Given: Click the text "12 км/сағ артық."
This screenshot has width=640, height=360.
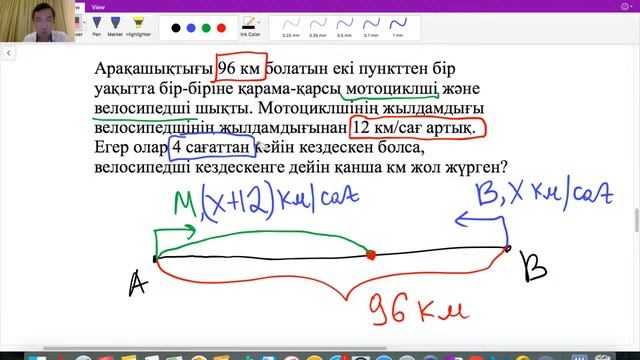Looking at the screenshot, I should (x=414, y=128).
